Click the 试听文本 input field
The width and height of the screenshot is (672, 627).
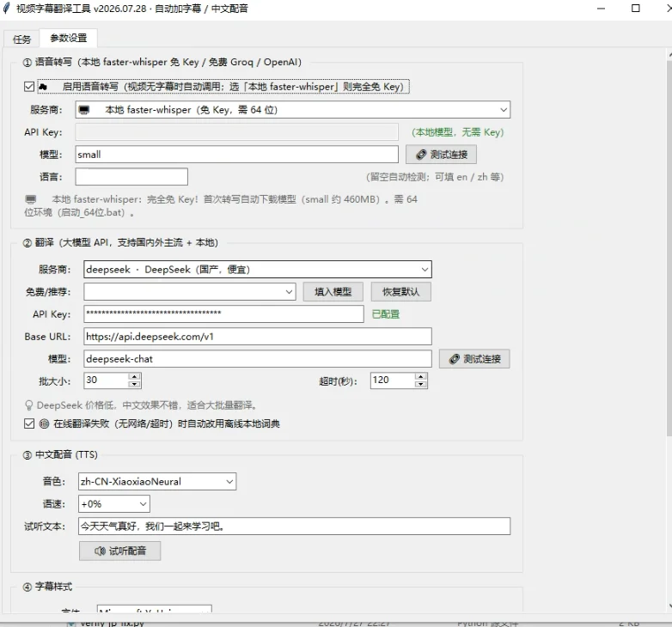[x=294, y=527]
